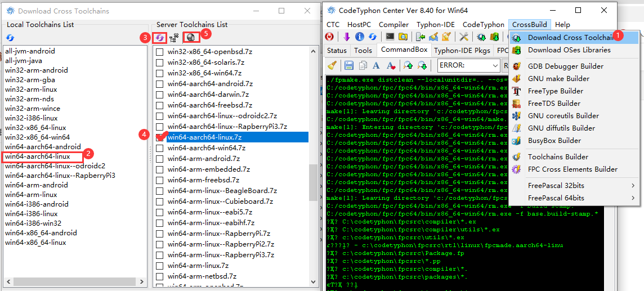
Task: Click the network tree icon in Server Toolchains
Action: [174, 38]
